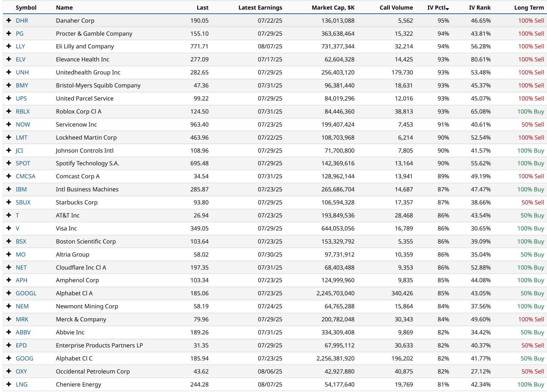Click the plus icon beside LMT

pyautogui.click(x=9, y=138)
